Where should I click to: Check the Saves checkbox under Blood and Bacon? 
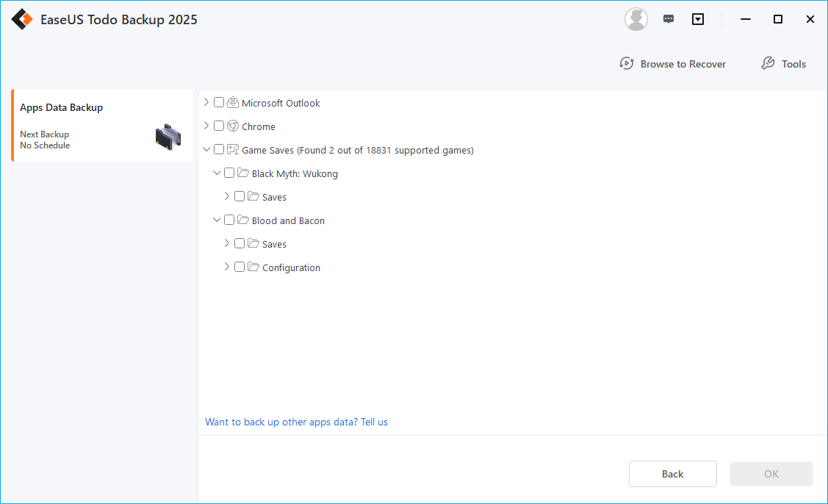tap(240, 243)
